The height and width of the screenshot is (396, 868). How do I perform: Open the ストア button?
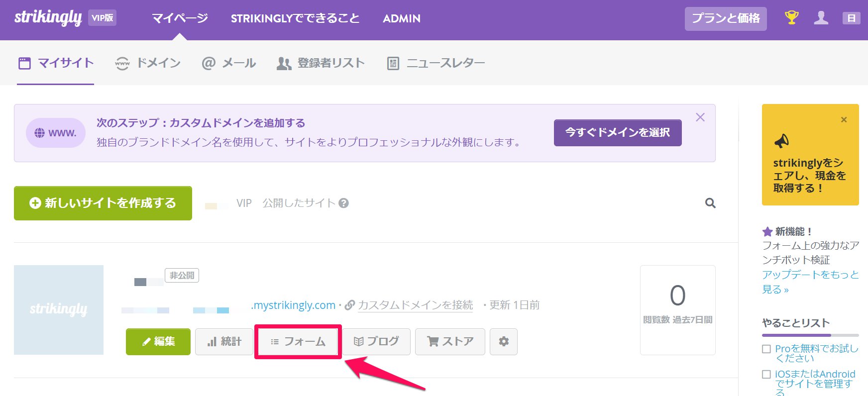[450, 342]
